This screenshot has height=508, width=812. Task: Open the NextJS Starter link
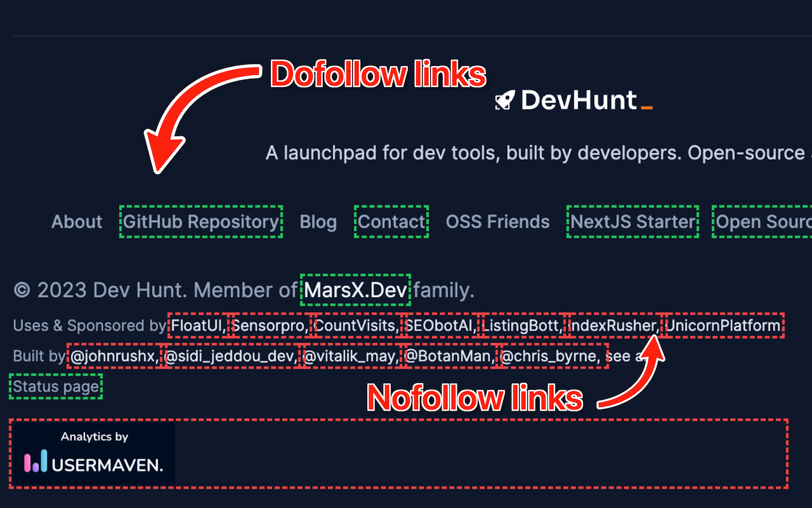tap(633, 222)
